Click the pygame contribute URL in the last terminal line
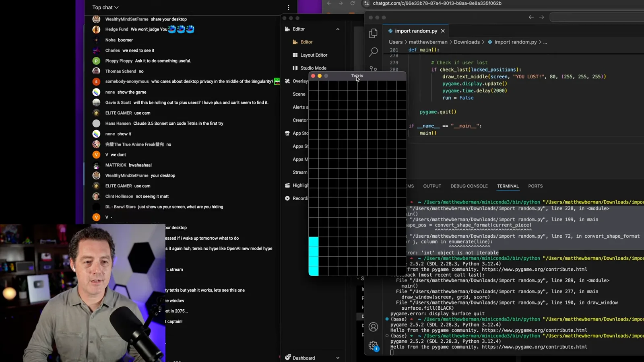The height and width of the screenshot is (362, 644). (x=535, y=347)
